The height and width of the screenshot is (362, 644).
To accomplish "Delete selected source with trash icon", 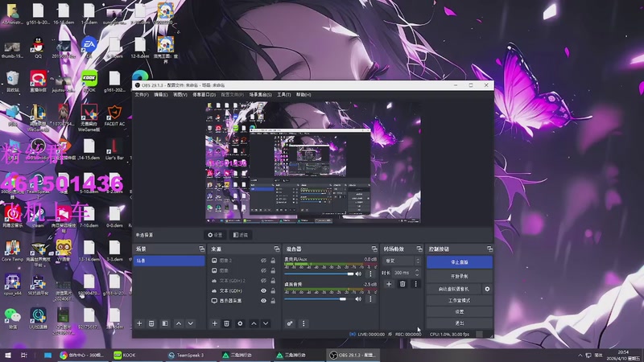I will point(227,323).
